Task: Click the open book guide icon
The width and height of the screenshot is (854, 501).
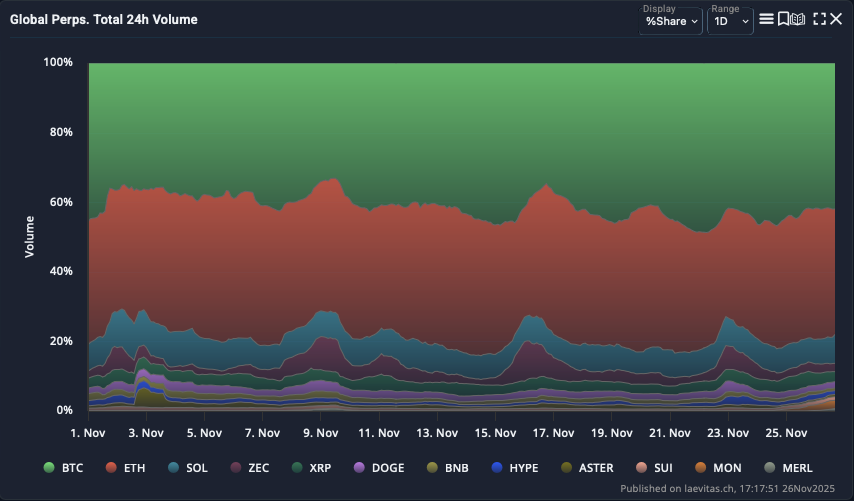Action: pyautogui.click(x=798, y=19)
